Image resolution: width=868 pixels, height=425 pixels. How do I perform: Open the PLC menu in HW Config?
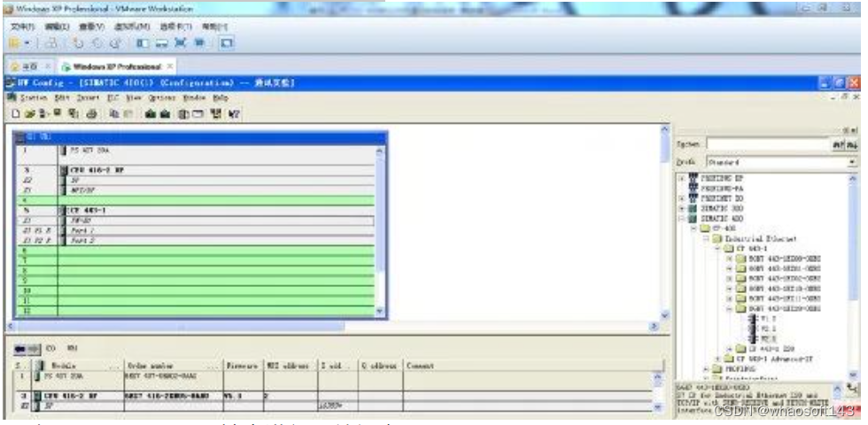[x=113, y=98]
